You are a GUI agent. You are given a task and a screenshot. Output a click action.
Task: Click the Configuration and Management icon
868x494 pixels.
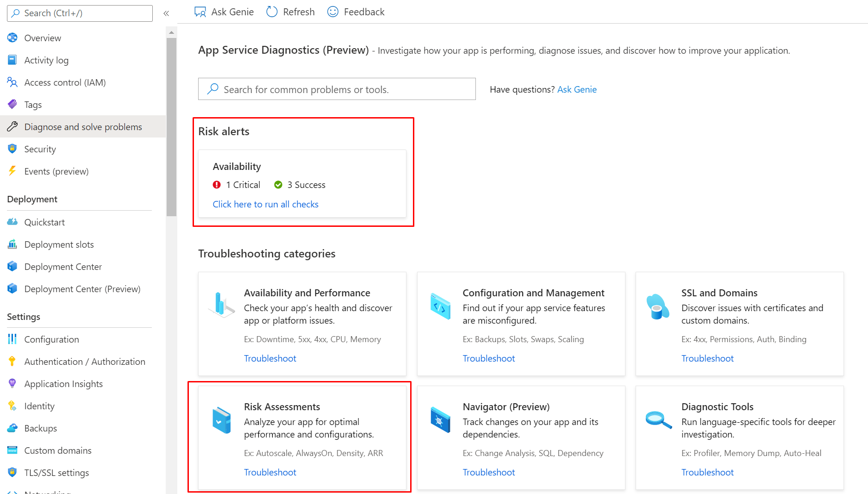pyautogui.click(x=440, y=306)
